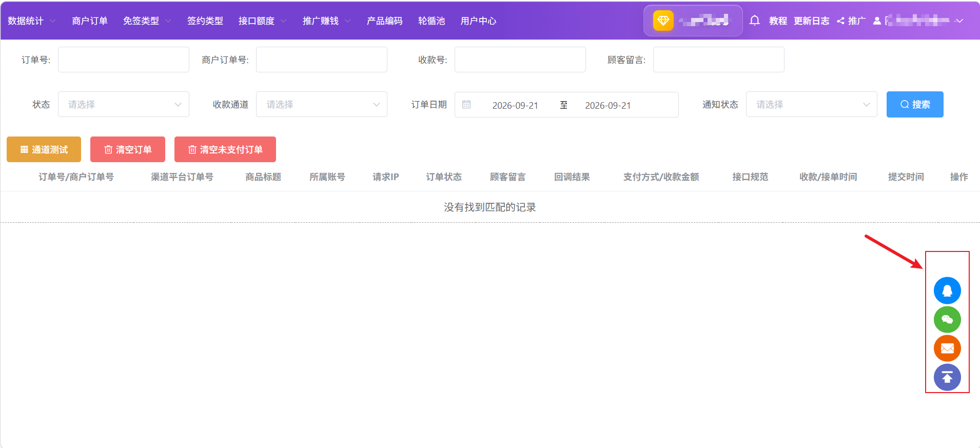Go to 用户中心 menu item
Image resolution: width=980 pixels, height=448 pixels.
tap(478, 21)
